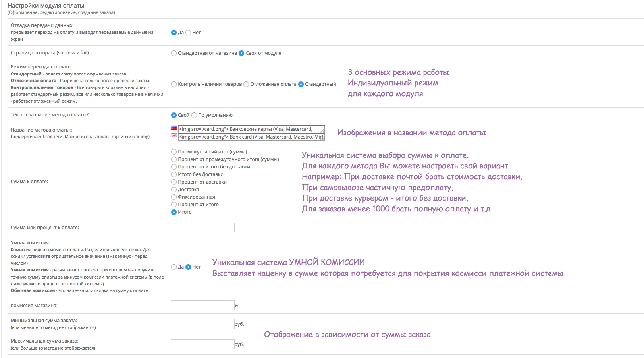Click Текст в название метода оплаты label
The width and height of the screenshot is (644, 358).
[50, 115]
